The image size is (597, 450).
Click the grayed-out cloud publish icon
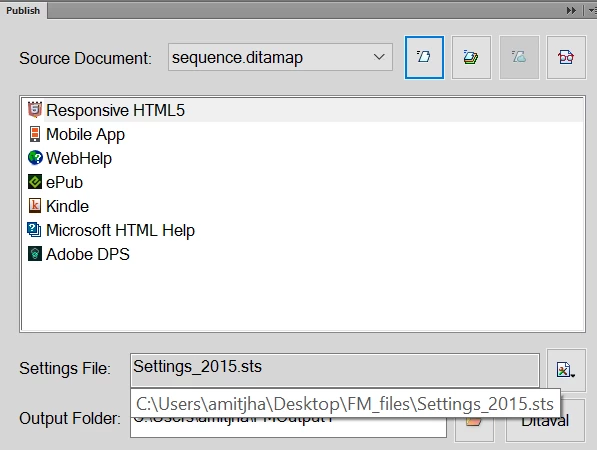tap(519, 57)
